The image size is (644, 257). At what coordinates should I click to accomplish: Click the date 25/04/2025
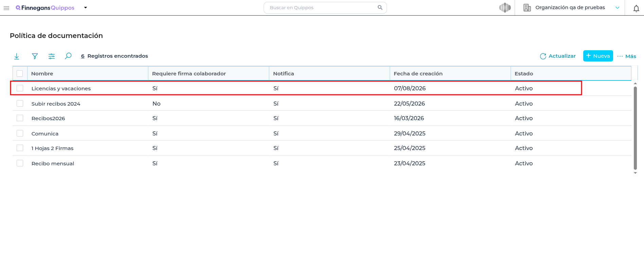[410, 148]
